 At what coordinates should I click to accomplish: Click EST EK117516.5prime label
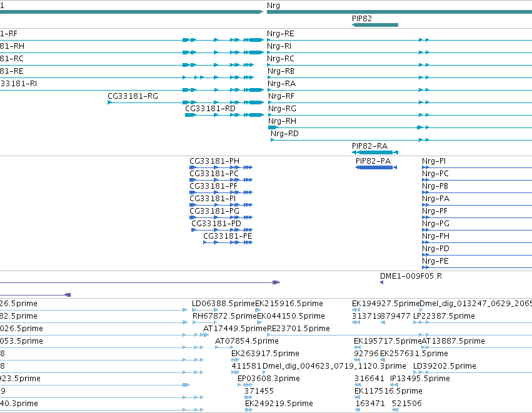[388, 391]
